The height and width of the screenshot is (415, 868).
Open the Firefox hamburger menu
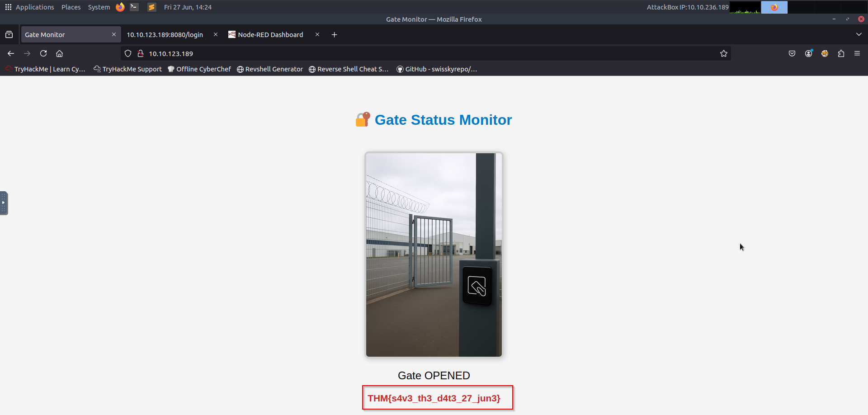[x=857, y=53]
